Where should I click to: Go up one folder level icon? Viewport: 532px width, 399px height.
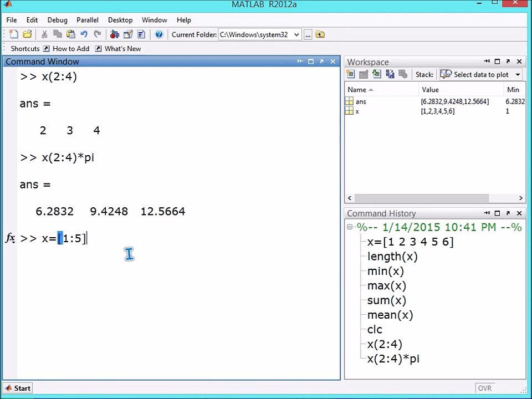point(320,34)
